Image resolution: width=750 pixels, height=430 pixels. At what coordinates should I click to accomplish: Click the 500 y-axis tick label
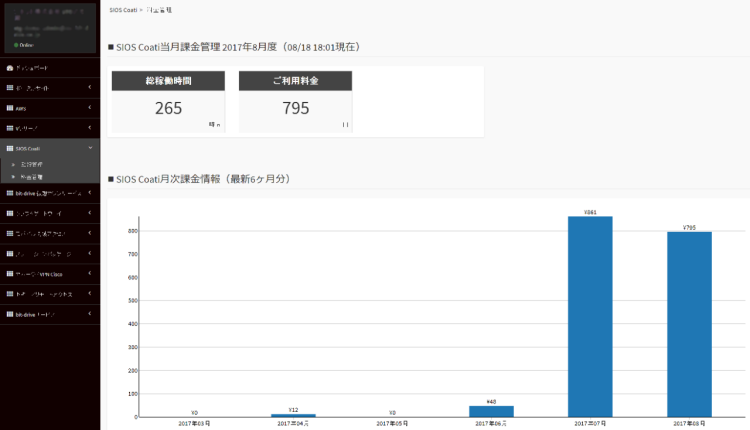coord(133,301)
